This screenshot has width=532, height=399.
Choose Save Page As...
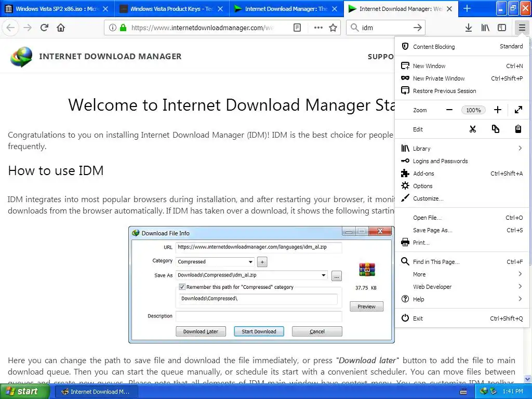click(x=462, y=230)
